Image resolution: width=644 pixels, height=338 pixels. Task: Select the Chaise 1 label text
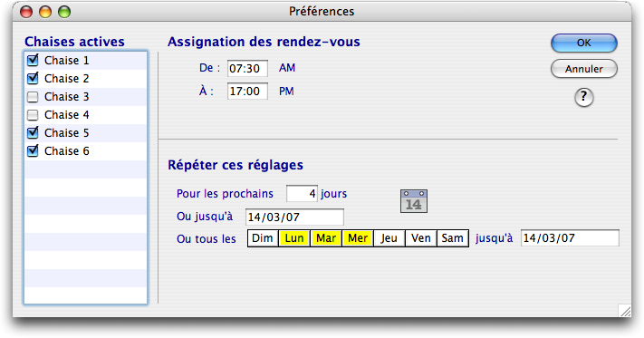[x=66, y=61]
